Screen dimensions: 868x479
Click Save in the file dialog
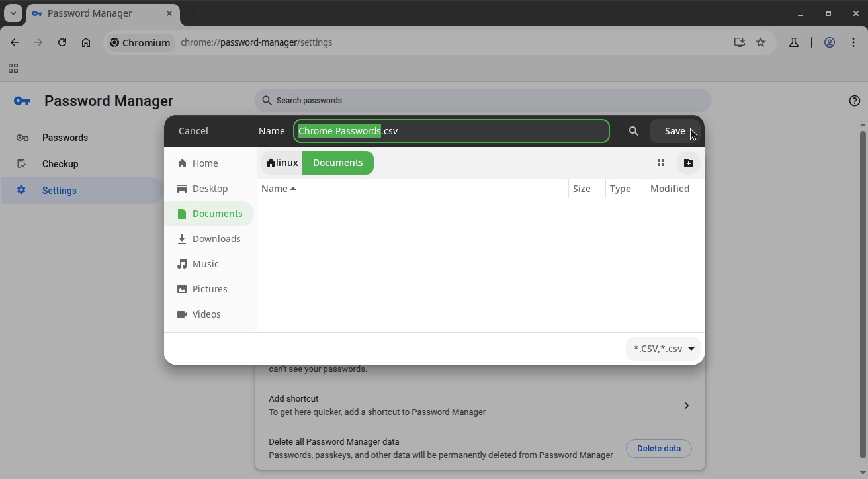point(675,131)
